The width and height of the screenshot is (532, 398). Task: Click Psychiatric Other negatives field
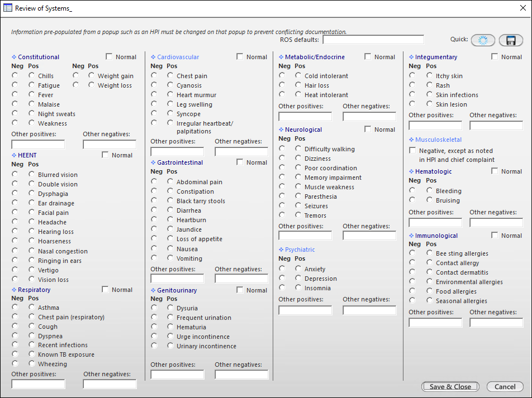tap(369, 310)
